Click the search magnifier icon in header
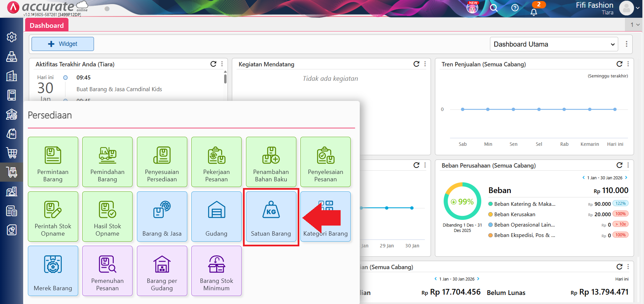Image resolution: width=644 pixels, height=304 pixels. (493, 8)
